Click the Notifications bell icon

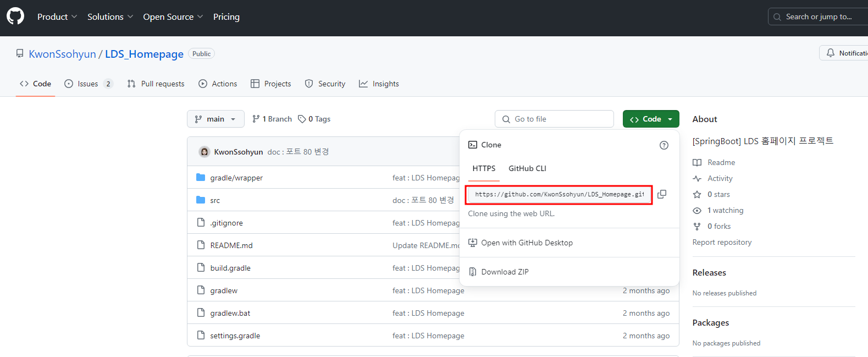point(831,53)
